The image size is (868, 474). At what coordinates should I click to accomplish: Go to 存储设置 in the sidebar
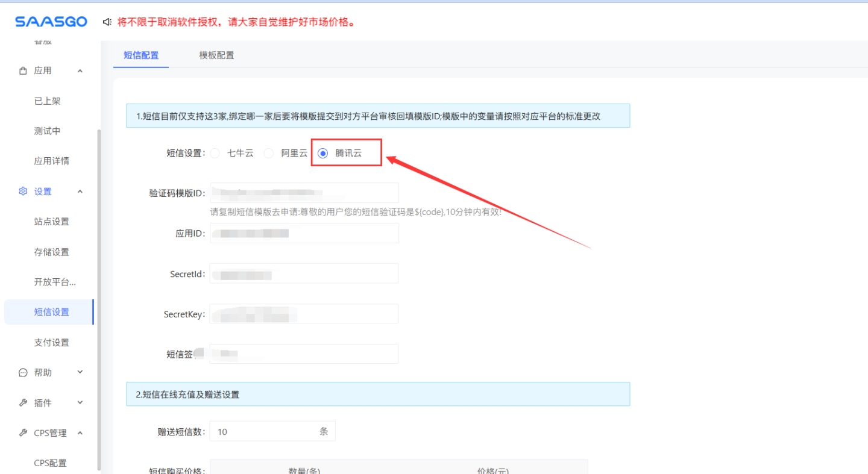point(52,252)
